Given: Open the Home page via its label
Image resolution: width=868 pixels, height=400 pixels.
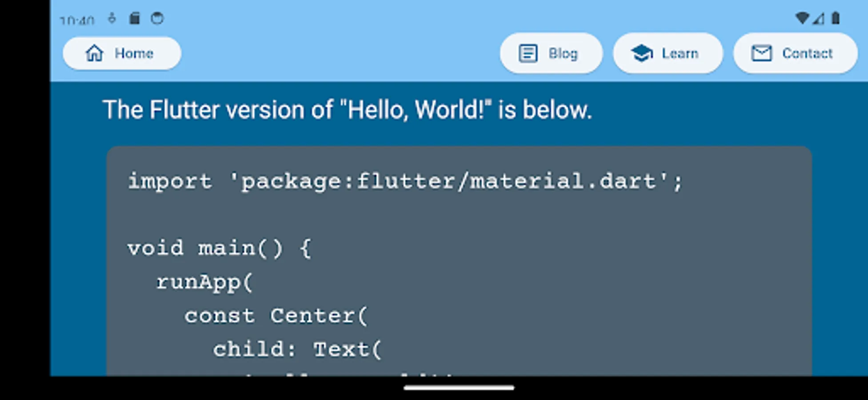Looking at the screenshot, I should (x=134, y=53).
